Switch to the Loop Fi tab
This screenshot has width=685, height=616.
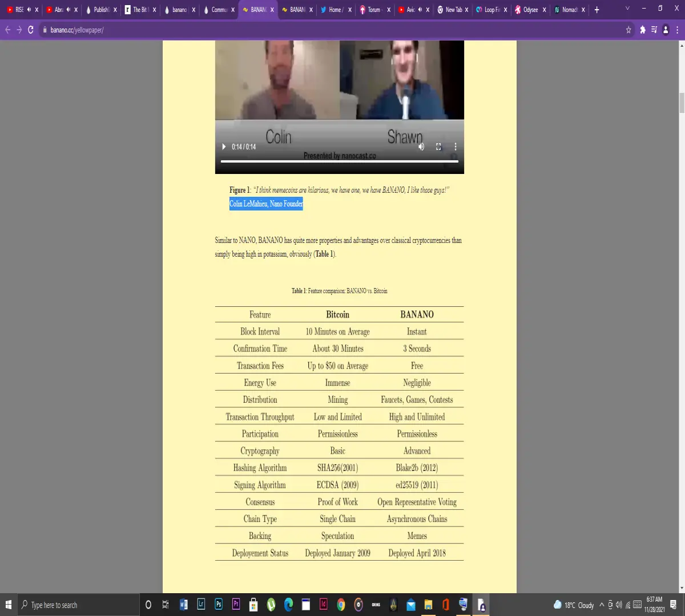point(490,10)
